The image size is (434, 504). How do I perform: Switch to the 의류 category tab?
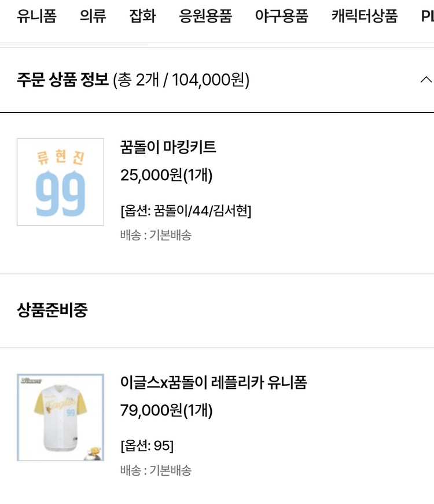click(x=93, y=16)
